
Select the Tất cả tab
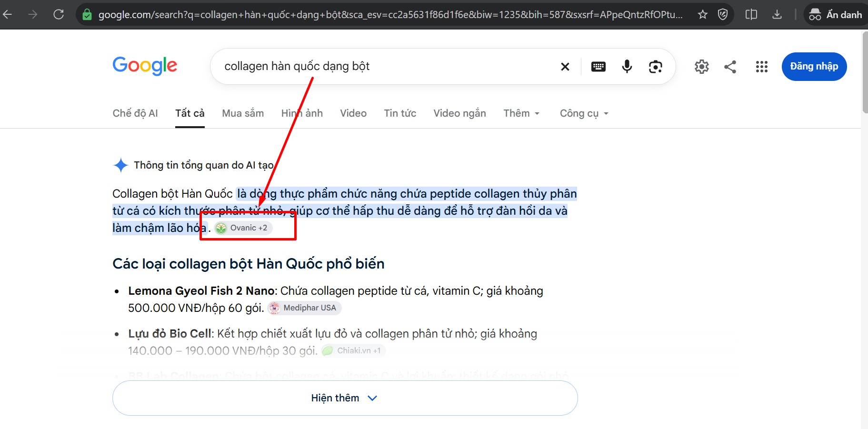[x=190, y=113]
